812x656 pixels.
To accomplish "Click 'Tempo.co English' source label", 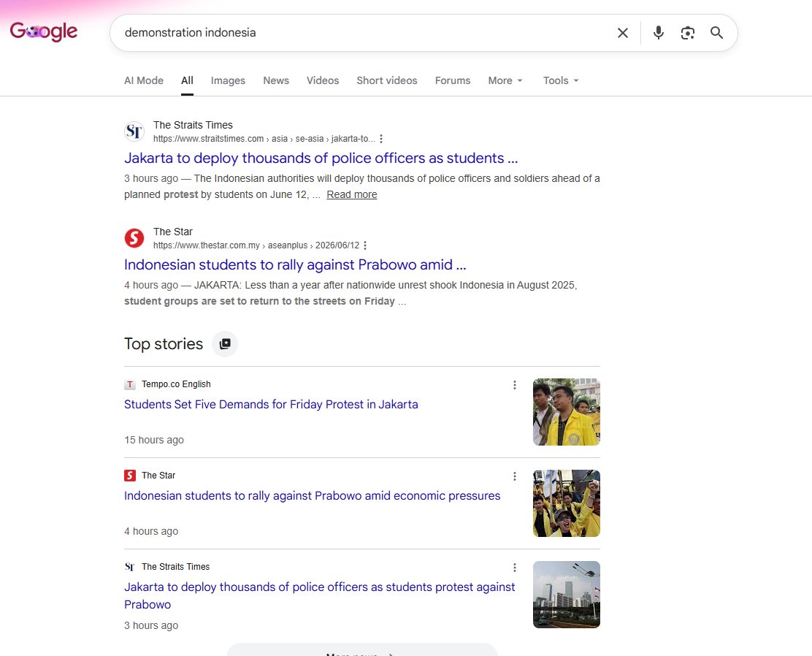I will [176, 384].
